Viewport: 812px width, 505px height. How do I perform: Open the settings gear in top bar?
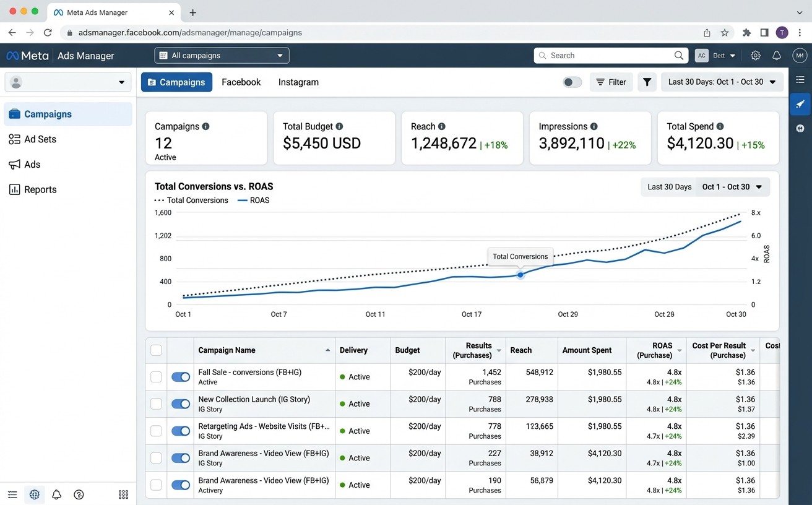755,56
